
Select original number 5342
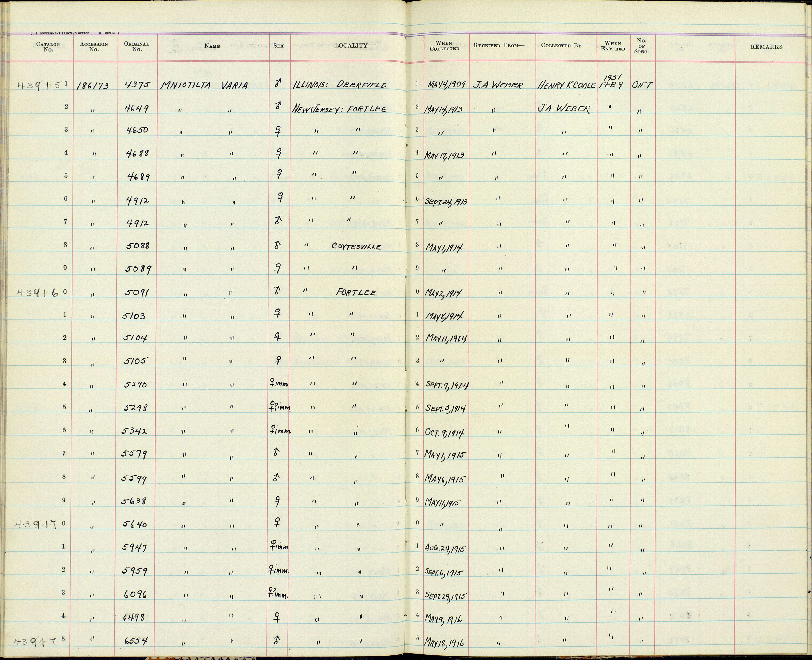pos(134,431)
